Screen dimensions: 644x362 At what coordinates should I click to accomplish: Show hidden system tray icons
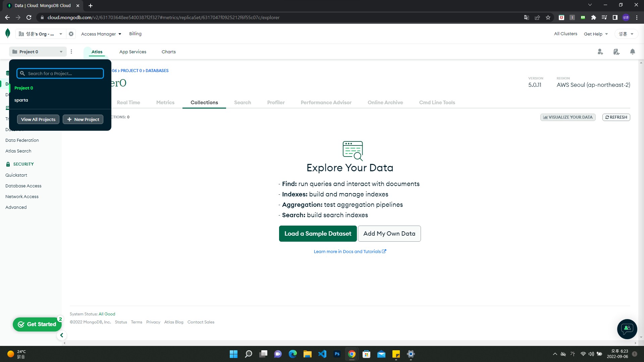pos(555,354)
